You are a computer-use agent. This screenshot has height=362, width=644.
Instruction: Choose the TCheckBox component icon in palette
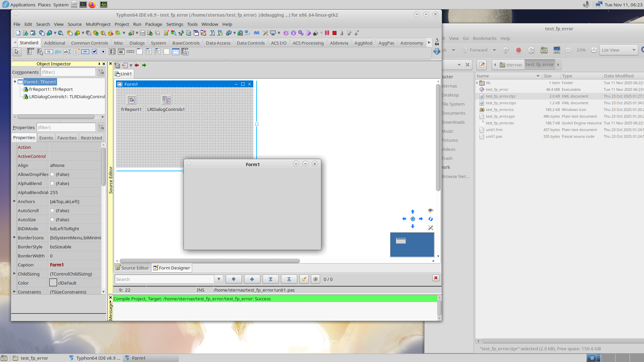click(x=95, y=52)
